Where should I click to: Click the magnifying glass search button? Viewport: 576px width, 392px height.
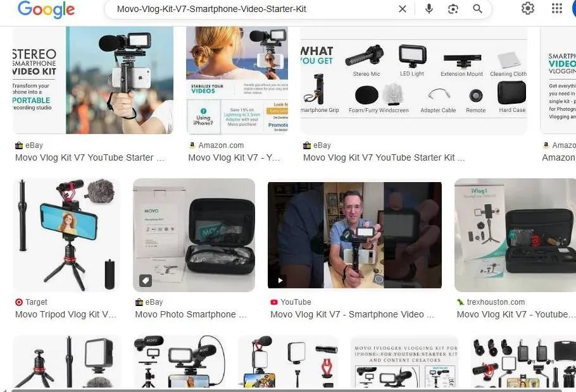(x=478, y=9)
